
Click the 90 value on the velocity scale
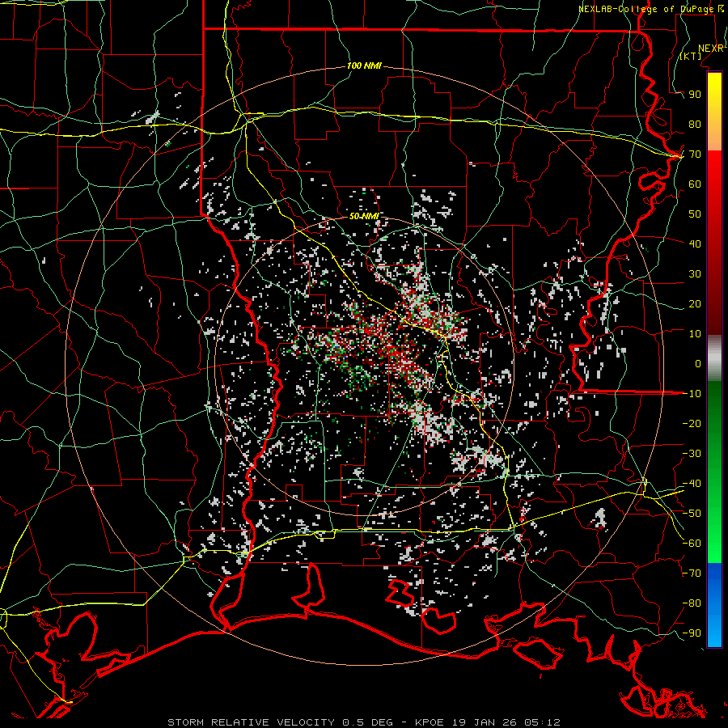695,95
